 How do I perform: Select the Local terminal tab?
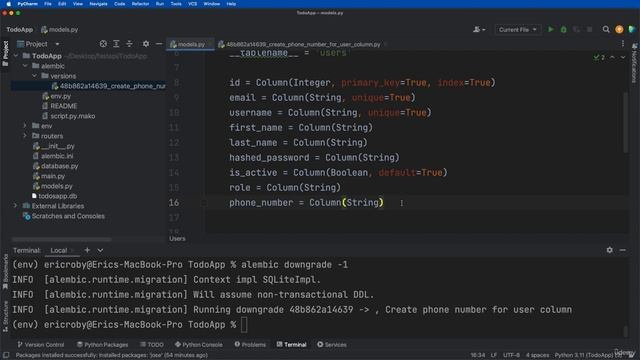(59, 250)
